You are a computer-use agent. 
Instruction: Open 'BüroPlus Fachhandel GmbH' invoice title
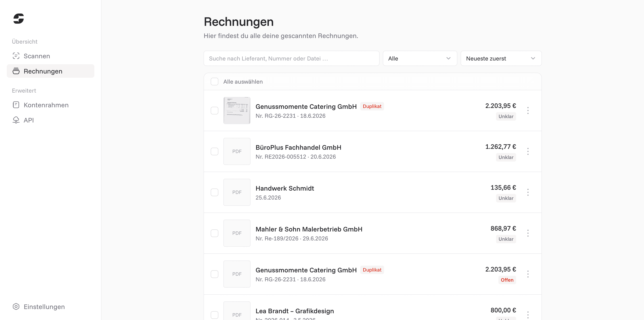[x=298, y=147]
